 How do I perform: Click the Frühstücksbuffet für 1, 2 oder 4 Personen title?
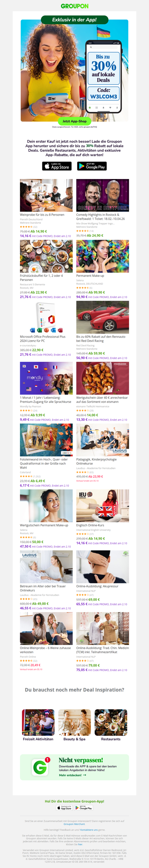41,278
